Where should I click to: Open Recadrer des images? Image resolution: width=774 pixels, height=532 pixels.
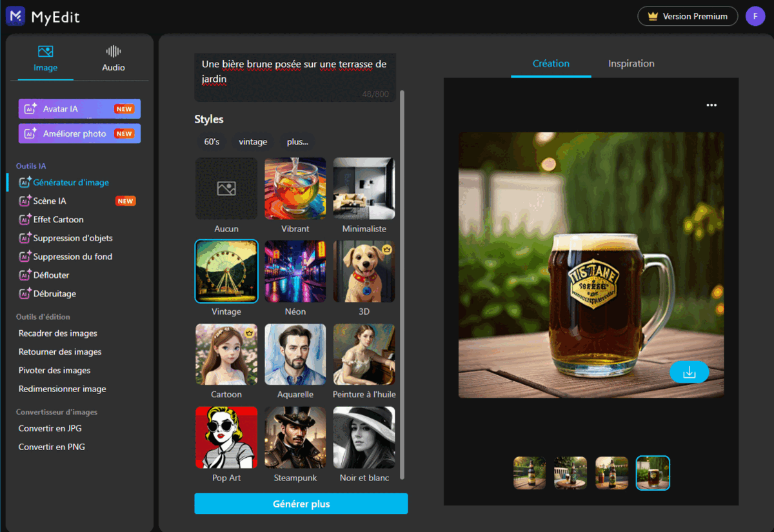(x=58, y=333)
